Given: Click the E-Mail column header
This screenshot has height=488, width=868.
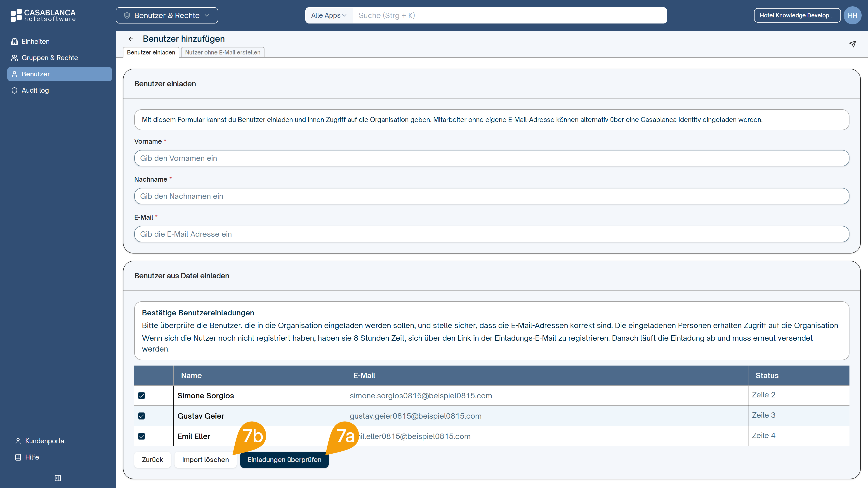Looking at the screenshot, I should (547, 375).
